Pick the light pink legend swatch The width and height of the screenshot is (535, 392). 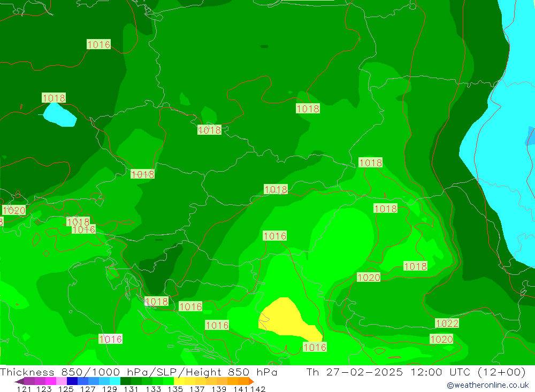pyautogui.click(x=62, y=381)
